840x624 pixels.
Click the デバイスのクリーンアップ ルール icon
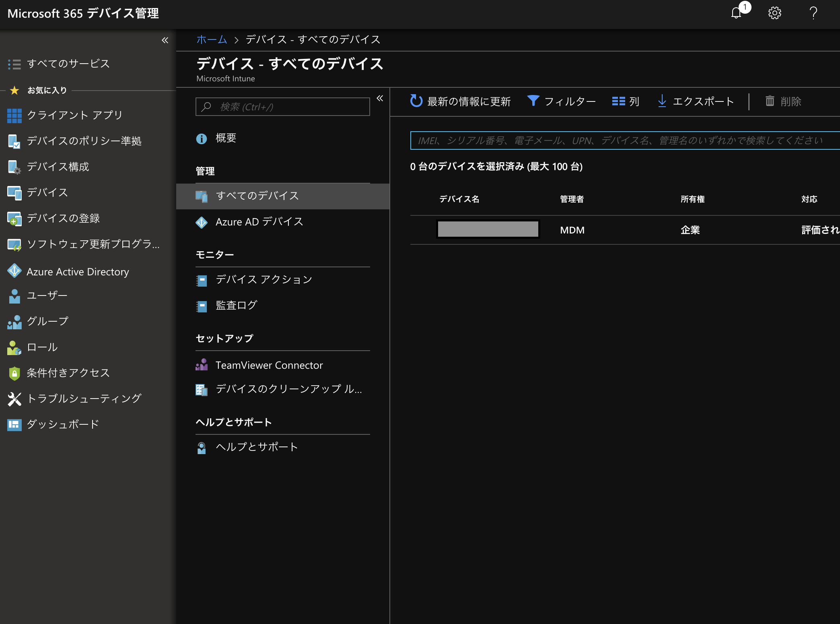[x=202, y=390]
